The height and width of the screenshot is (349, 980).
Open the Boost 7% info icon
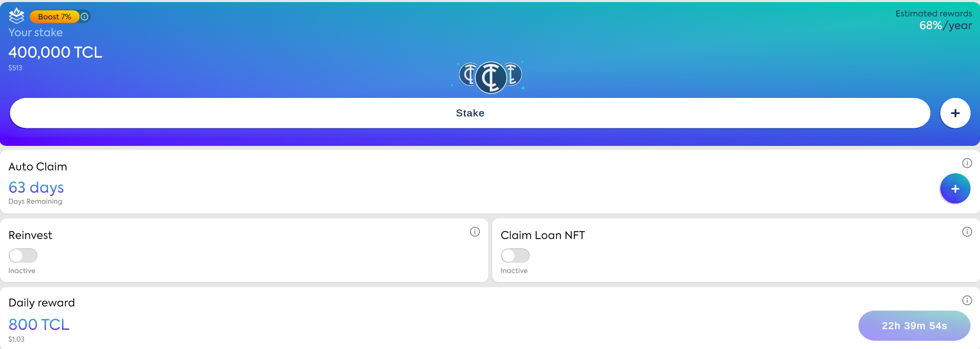(85, 16)
